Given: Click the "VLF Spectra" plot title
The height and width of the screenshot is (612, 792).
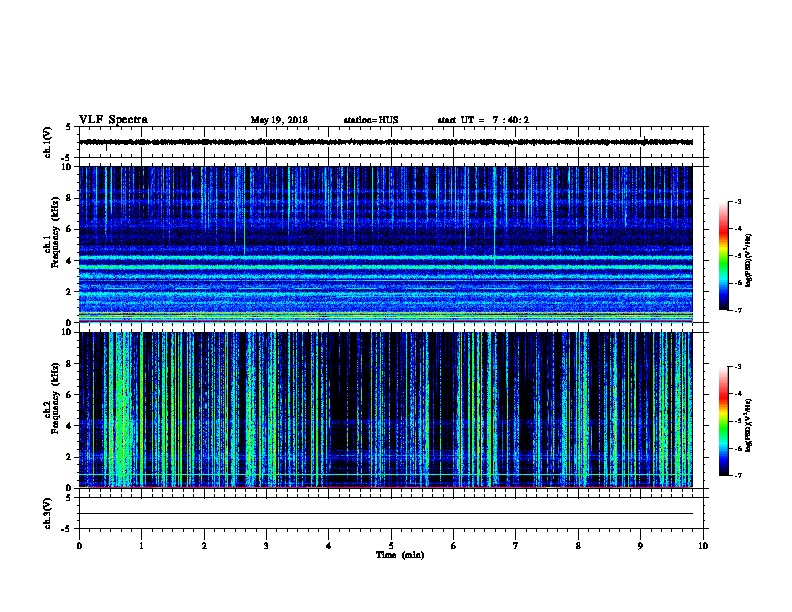Looking at the screenshot, I should [113, 120].
